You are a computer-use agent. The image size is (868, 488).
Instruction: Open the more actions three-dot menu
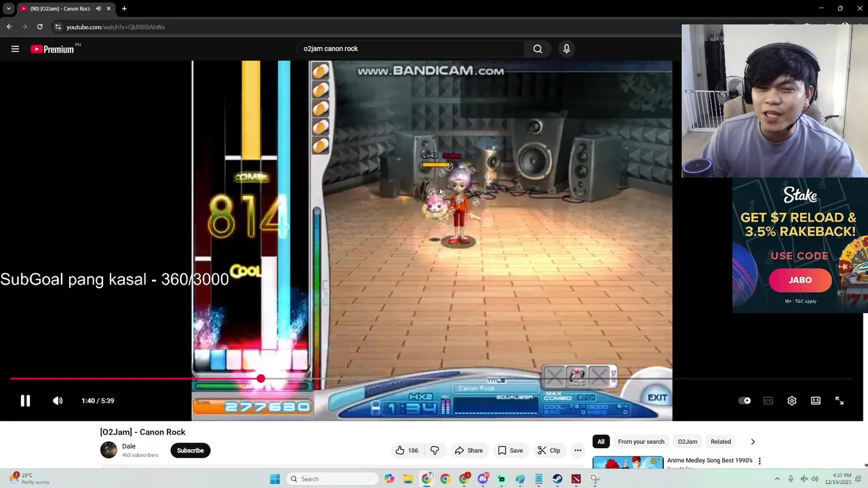point(578,451)
